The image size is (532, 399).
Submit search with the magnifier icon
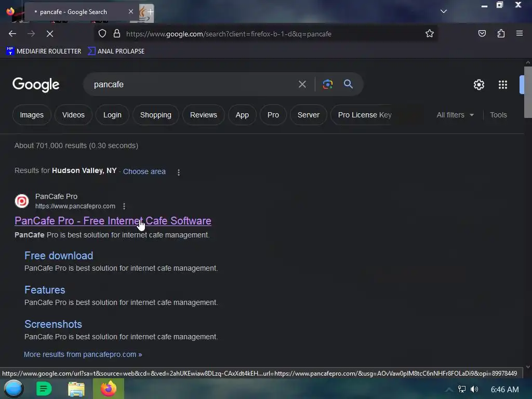pos(349,84)
